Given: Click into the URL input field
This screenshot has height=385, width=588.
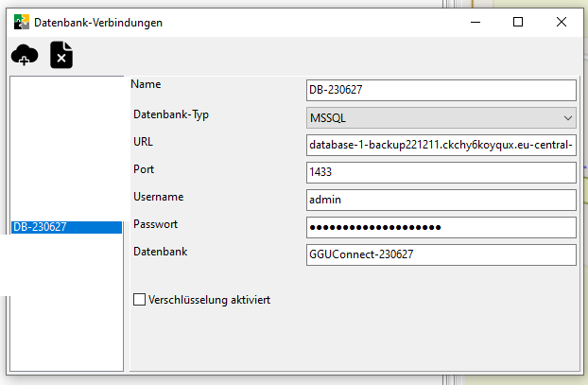Looking at the screenshot, I should click(x=441, y=146).
